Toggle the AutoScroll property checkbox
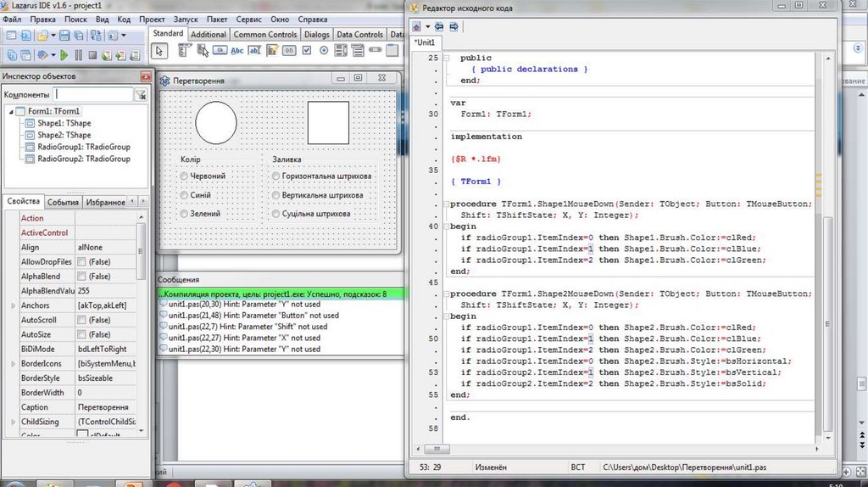 click(81, 320)
